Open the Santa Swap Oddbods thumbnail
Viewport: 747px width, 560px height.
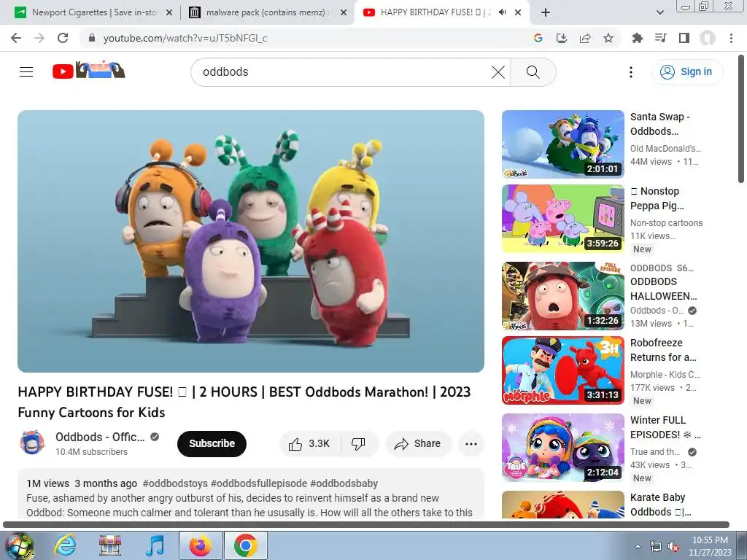tap(562, 144)
